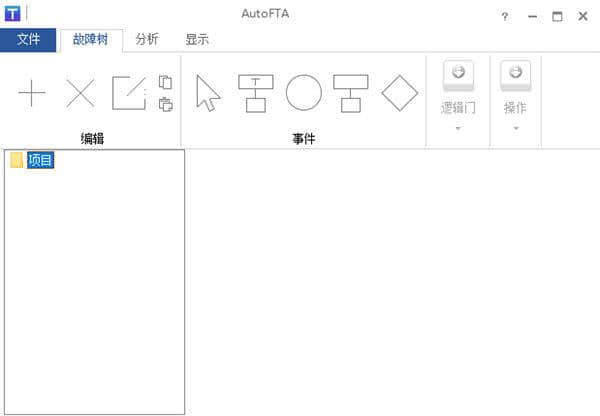Switch to the 分析 tab
The image size is (600, 416).
tap(147, 40)
